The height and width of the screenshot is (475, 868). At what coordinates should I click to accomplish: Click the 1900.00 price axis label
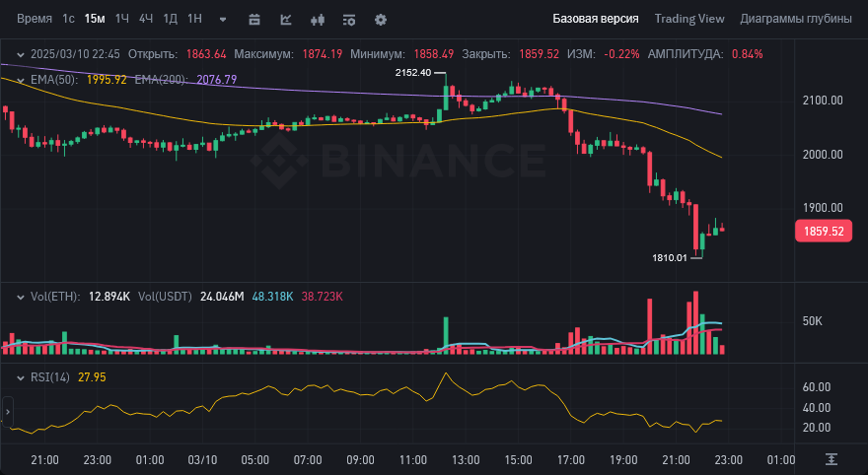[823, 208]
